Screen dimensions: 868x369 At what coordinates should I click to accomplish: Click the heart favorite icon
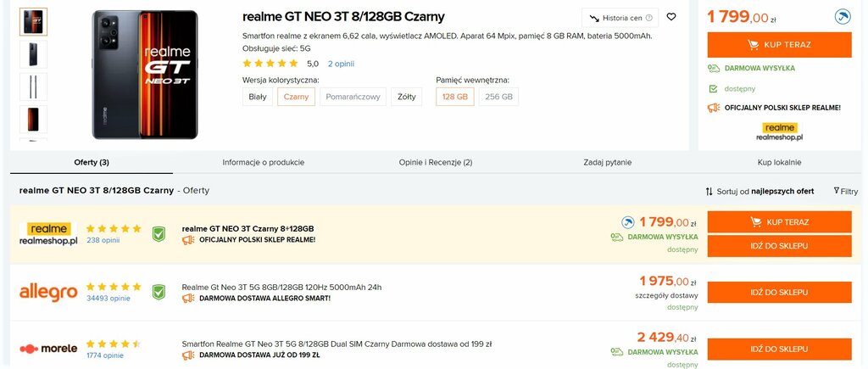click(x=671, y=17)
